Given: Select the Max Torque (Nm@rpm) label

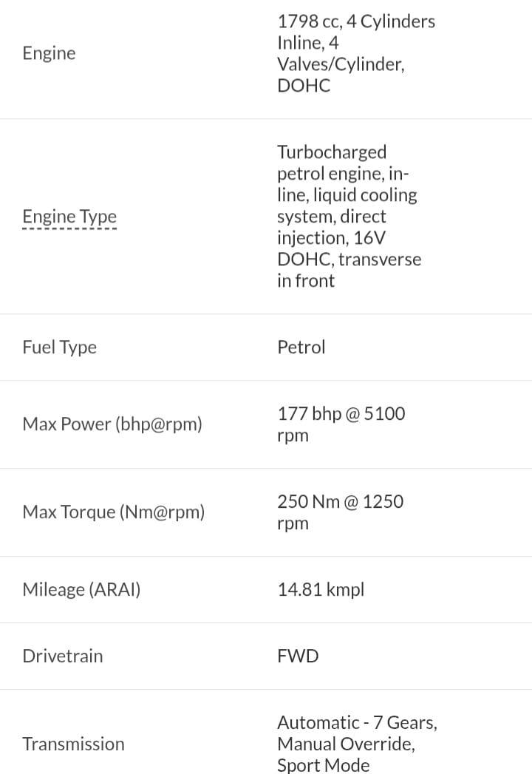Looking at the screenshot, I should (x=114, y=512).
